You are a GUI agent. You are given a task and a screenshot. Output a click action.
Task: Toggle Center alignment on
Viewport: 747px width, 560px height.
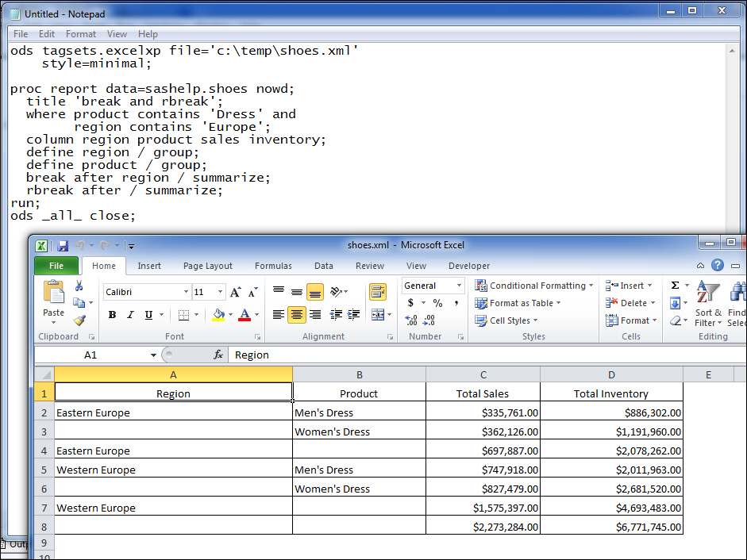pos(296,313)
